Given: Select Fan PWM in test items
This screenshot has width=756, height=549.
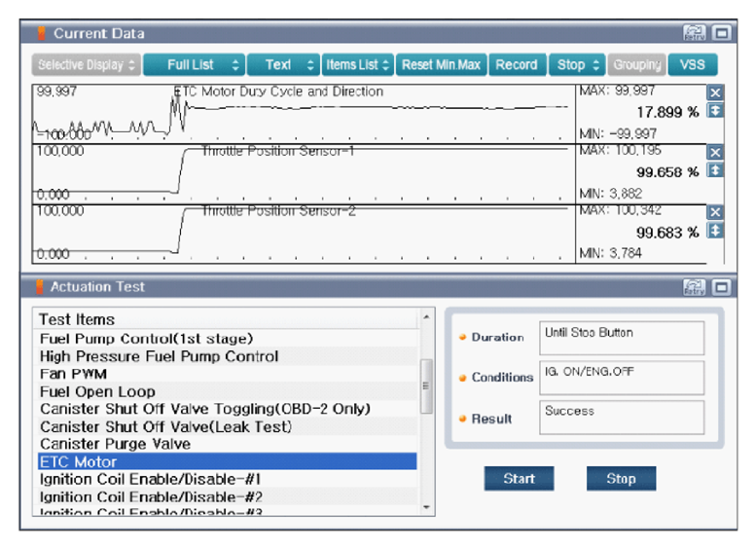Looking at the screenshot, I should click(x=74, y=374).
